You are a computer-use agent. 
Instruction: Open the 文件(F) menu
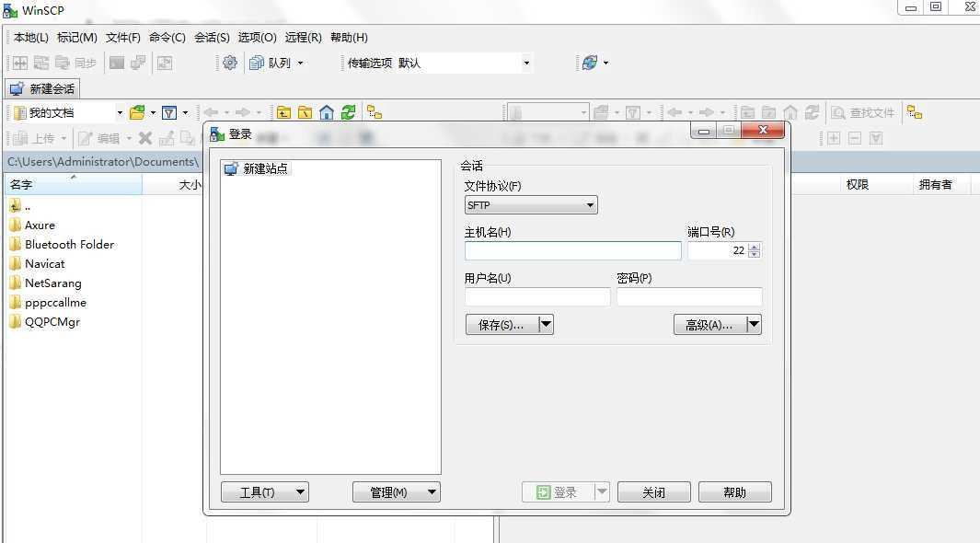(122, 38)
